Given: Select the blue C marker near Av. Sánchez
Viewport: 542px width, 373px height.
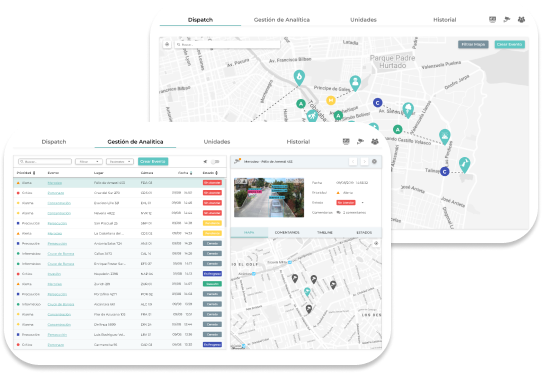Looking at the screenshot, I should pyautogui.click(x=377, y=103).
